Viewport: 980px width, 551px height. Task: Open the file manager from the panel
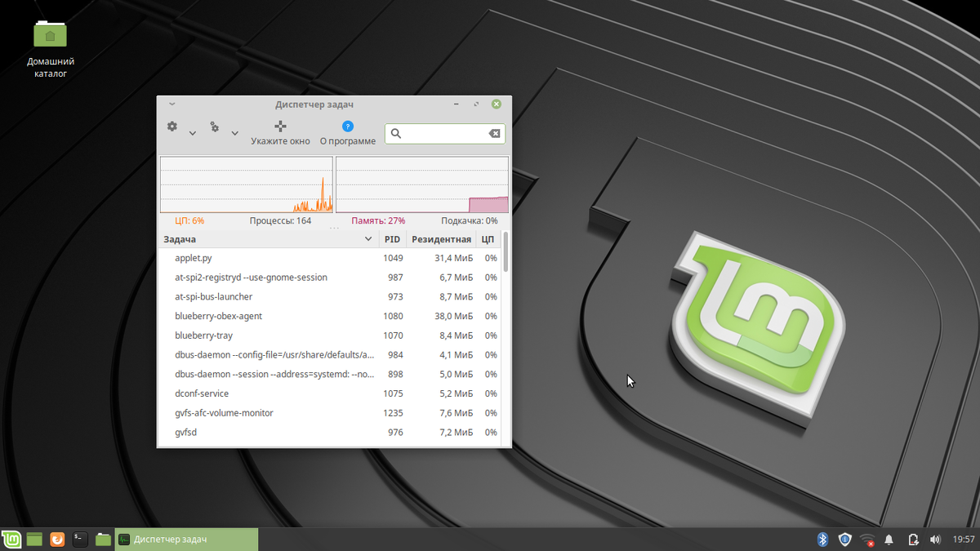coord(103,539)
